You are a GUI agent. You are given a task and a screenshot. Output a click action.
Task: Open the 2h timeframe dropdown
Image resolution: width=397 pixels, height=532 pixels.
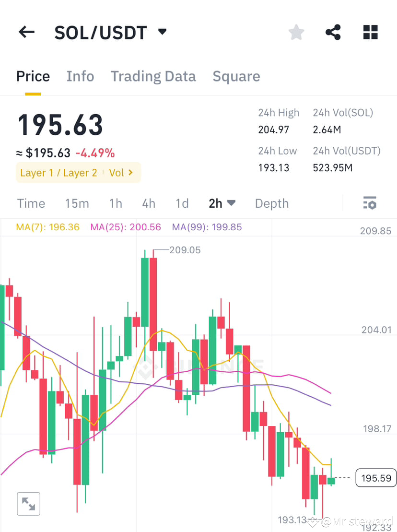click(222, 203)
